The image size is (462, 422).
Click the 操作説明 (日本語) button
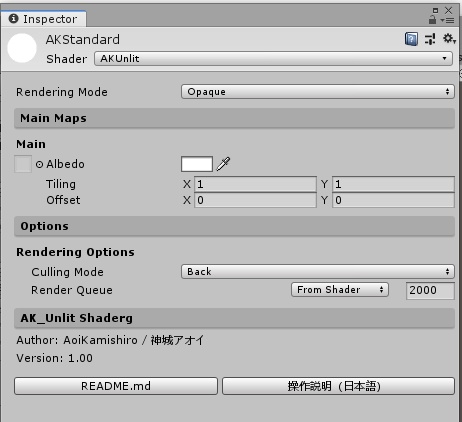pos(338,386)
